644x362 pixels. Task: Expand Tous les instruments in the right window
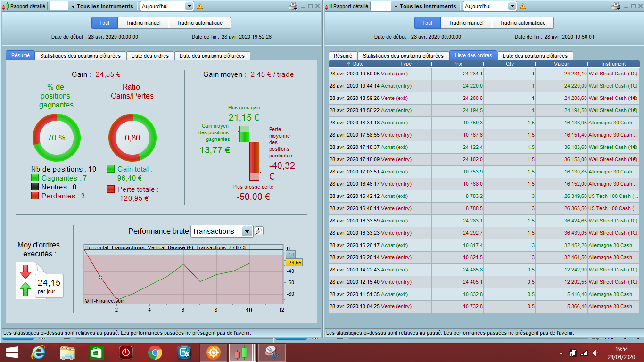(425, 6)
